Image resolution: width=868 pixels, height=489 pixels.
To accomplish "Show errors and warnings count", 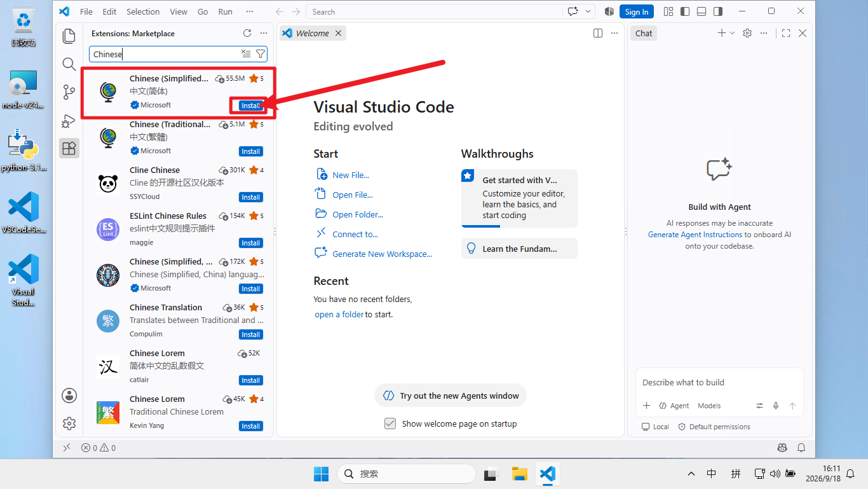I will pos(98,448).
